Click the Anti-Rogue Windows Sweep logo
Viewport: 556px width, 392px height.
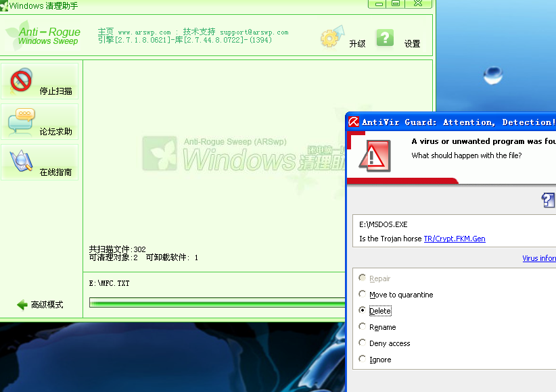click(43, 36)
